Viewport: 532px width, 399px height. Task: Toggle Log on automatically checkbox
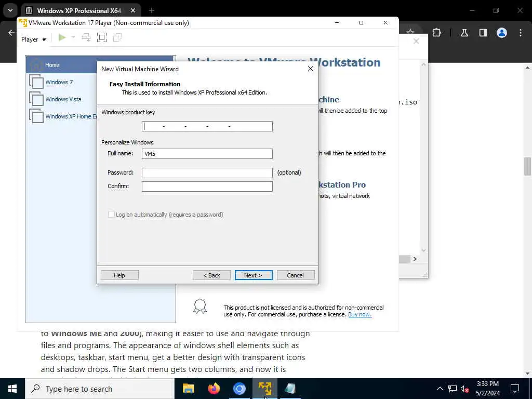point(111,215)
